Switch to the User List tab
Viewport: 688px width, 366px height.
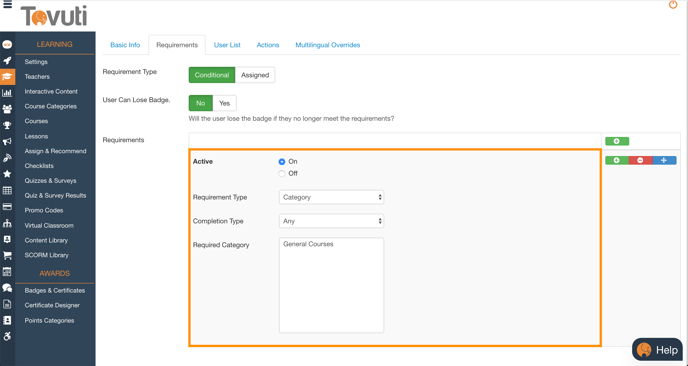(227, 45)
